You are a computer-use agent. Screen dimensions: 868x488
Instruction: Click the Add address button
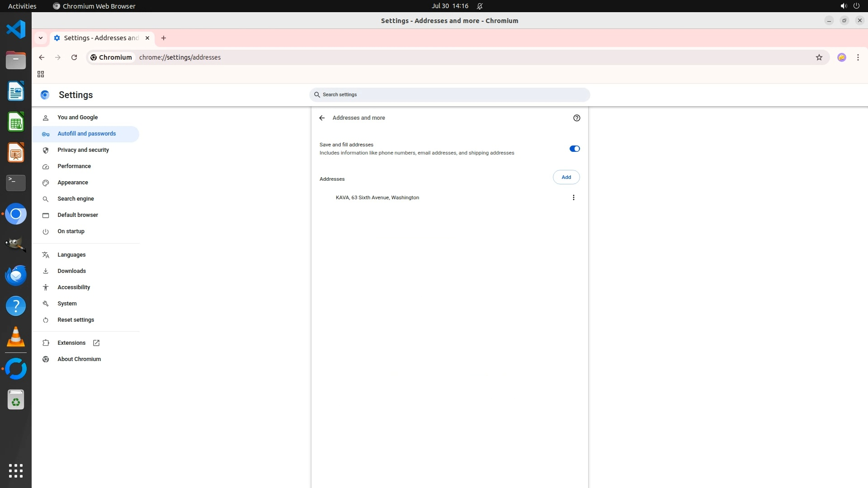(x=566, y=177)
